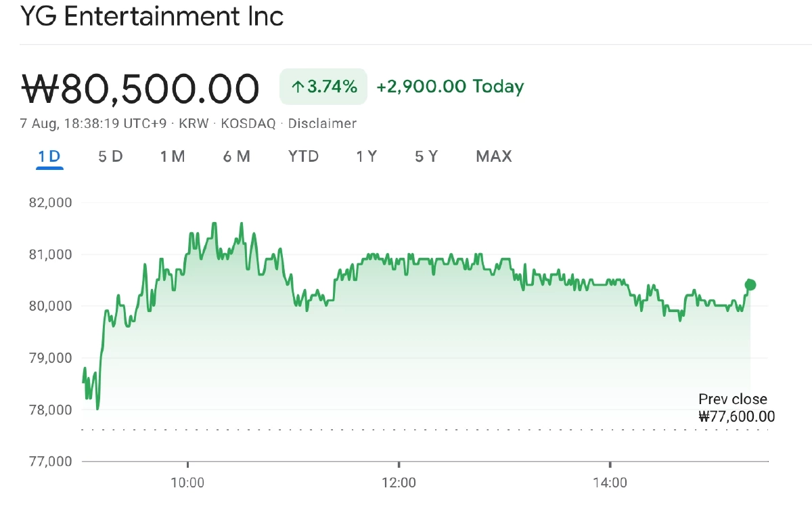
Task: Select the YTD range tab
Action: tap(303, 157)
